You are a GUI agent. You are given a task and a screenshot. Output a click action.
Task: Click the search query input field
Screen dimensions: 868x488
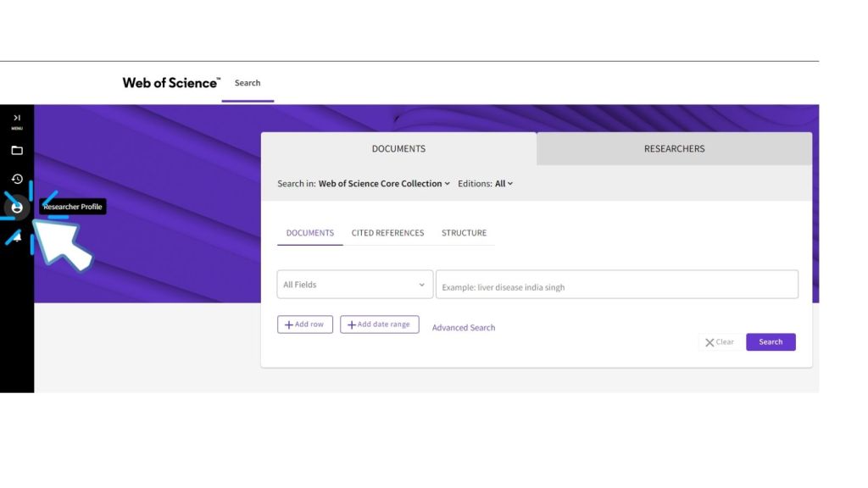(616, 286)
